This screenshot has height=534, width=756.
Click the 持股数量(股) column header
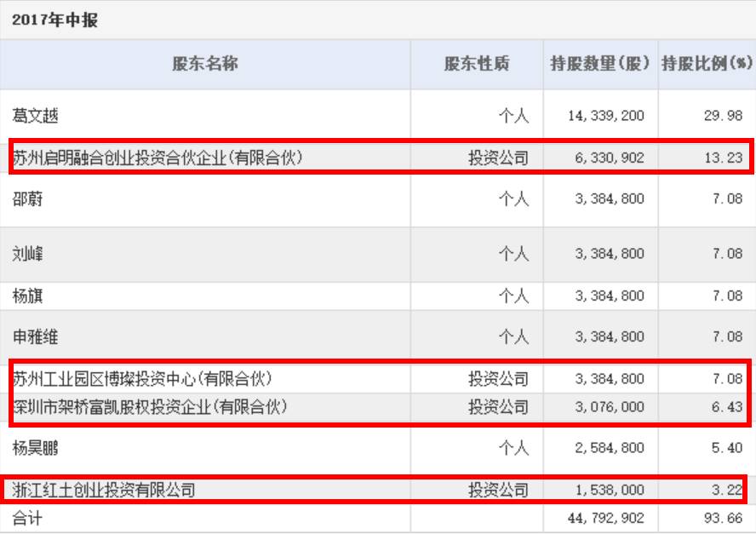coord(600,64)
